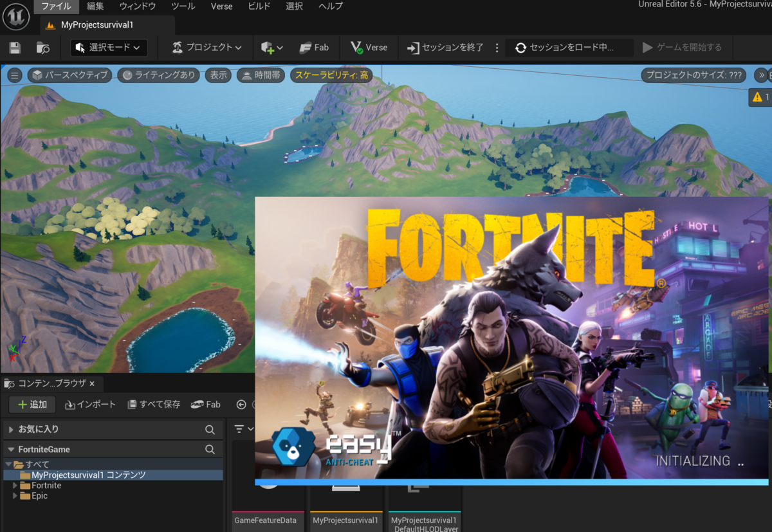The width and height of the screenshot is (772, 532).
Task: Click the yellow warning indicator
Action: (760, 97)
